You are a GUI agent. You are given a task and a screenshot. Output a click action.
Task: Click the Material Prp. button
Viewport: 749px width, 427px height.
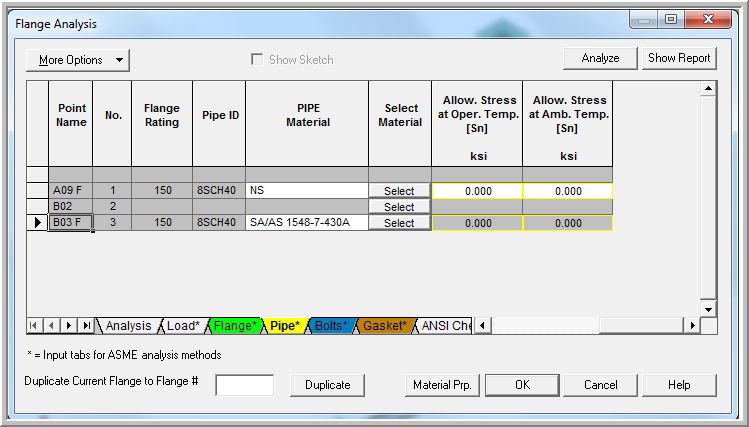click(x=442, y=385)
